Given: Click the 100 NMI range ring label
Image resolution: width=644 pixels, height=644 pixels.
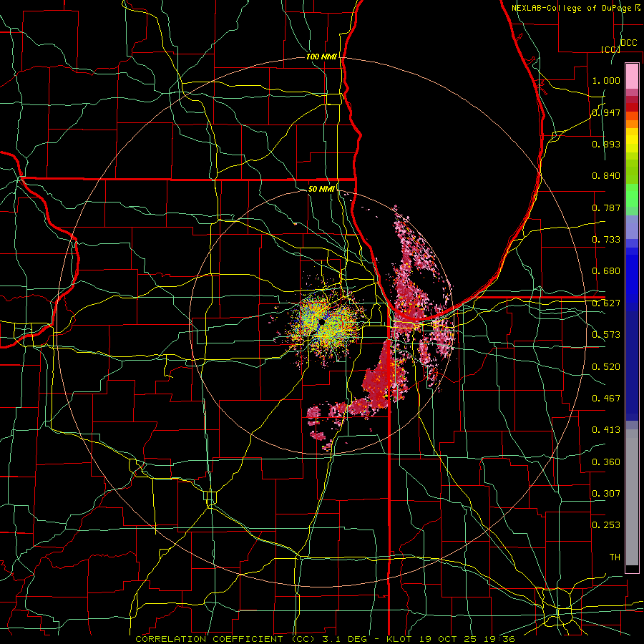Looking at the screenshot, I should [321, 57].
